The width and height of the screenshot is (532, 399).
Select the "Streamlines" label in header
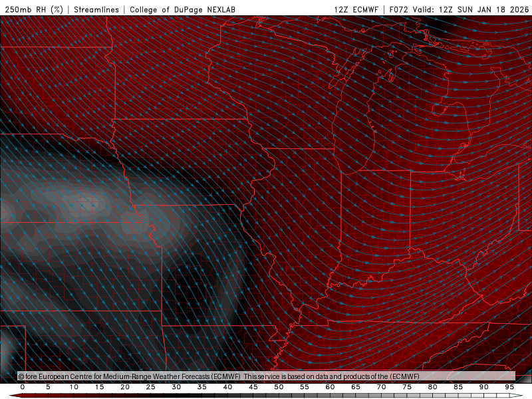(x=96, y=9)
